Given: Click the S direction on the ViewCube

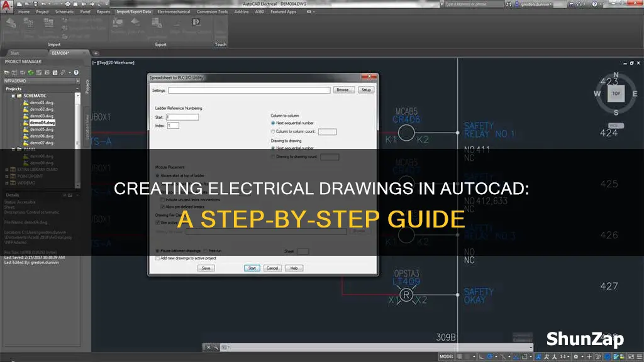Looking at the screenshot, I should pyautogui.click(x=616, y=112).
